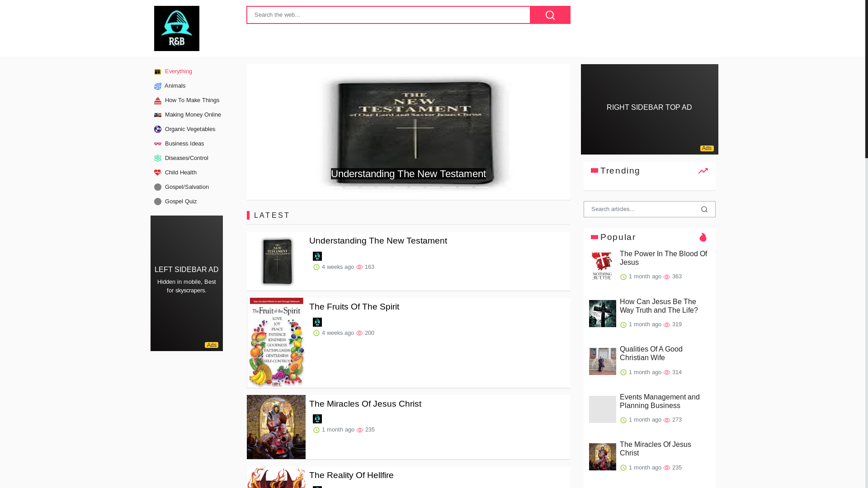Click the web search magnifier button

(x=550, y=15)
